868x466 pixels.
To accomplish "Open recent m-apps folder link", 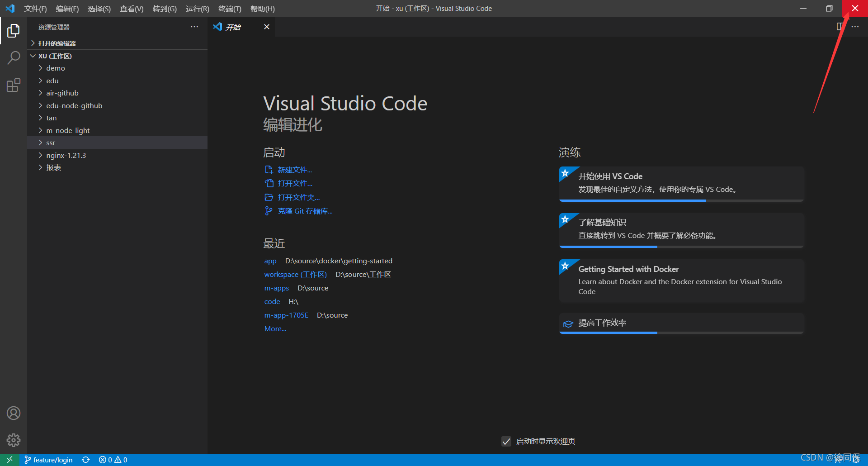I will click(277, 288).
